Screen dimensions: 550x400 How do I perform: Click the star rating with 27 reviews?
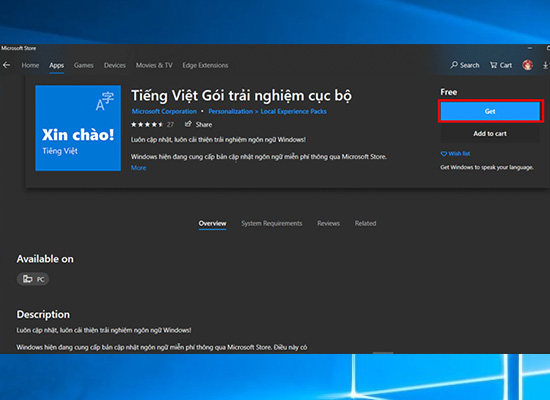click(x=152, y=125)
